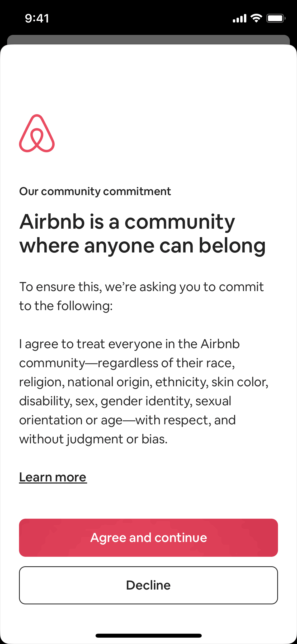Tap the 'orientation or age—with respect' line
This screenshot has width=297, height=644.
pos(127,420)
